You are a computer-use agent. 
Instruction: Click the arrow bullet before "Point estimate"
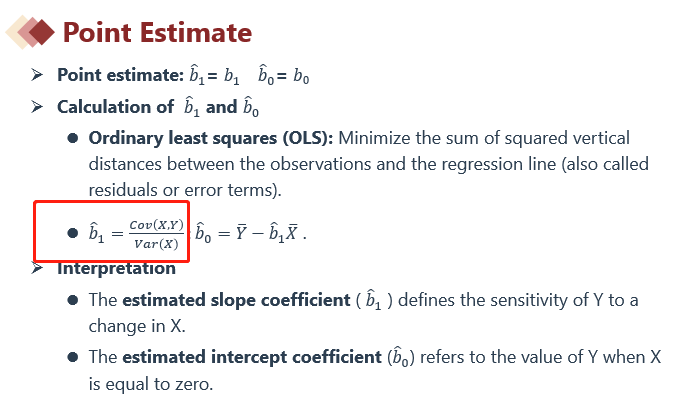point(37,75)
